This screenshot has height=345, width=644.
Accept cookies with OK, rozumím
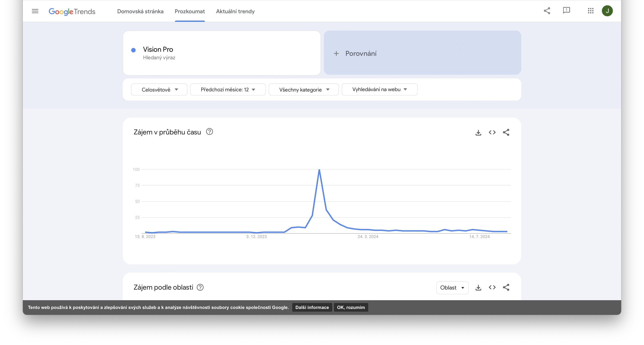[x=350, y=307]
